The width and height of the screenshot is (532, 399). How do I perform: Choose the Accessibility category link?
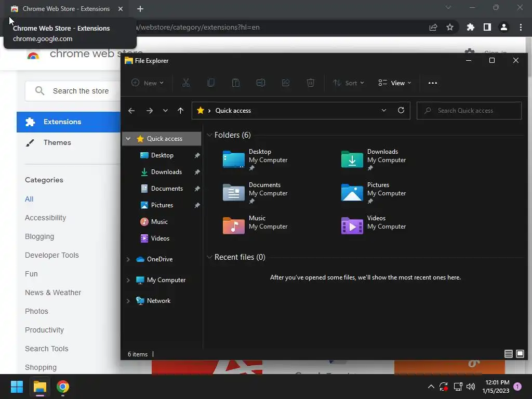(46, 218)
